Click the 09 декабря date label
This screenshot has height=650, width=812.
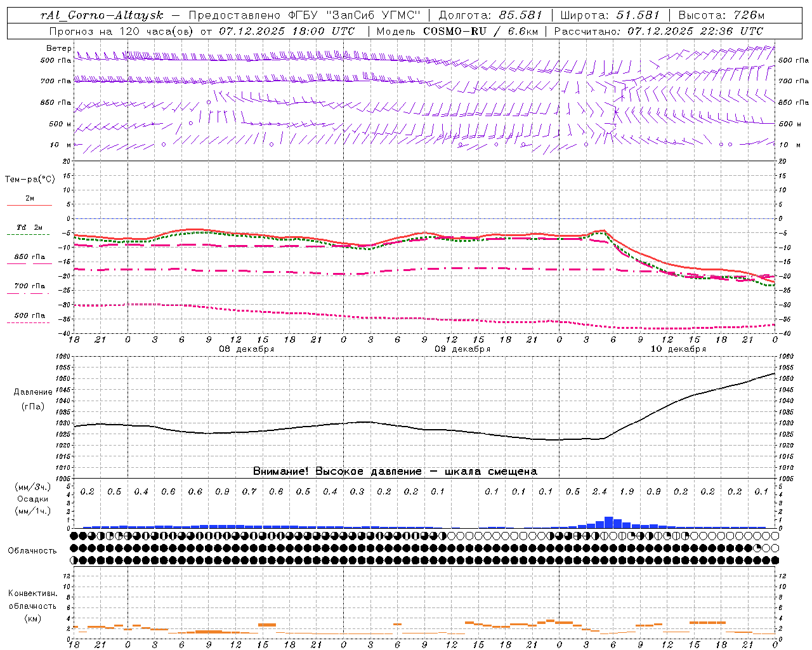point(462,349)
